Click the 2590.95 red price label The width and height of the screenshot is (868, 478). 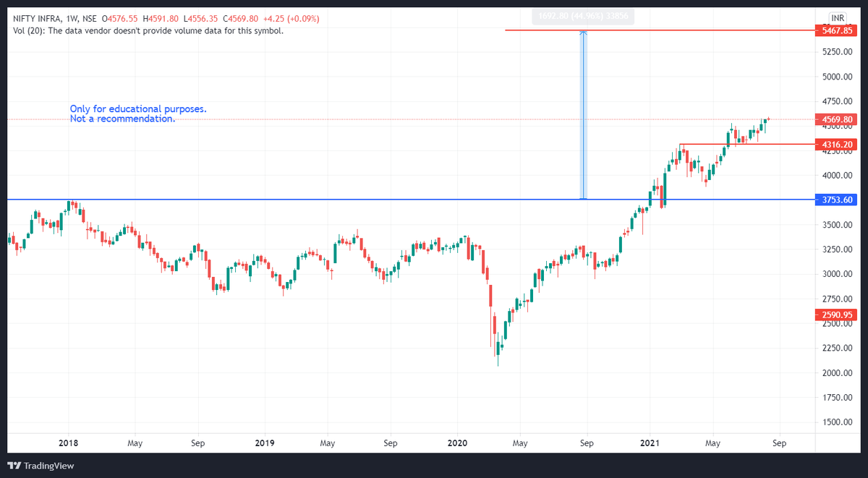tap(835, 315)
